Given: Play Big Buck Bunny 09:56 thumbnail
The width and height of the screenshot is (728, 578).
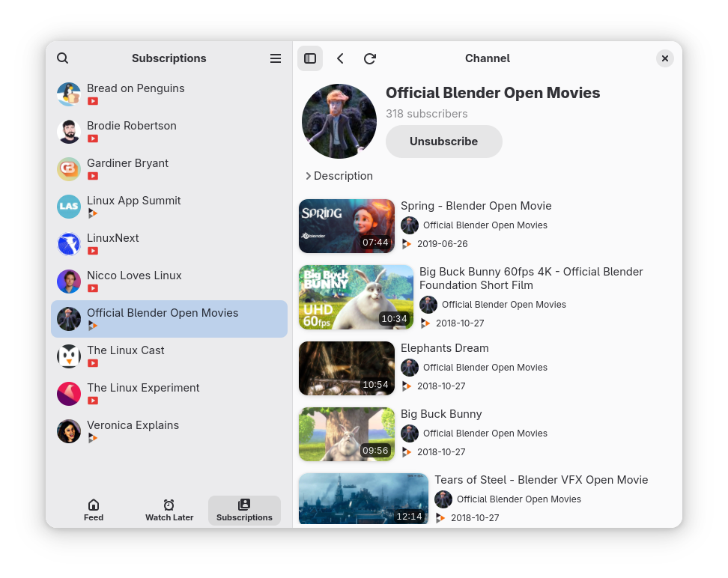Looking at the screenshot, I should [346, 434].
